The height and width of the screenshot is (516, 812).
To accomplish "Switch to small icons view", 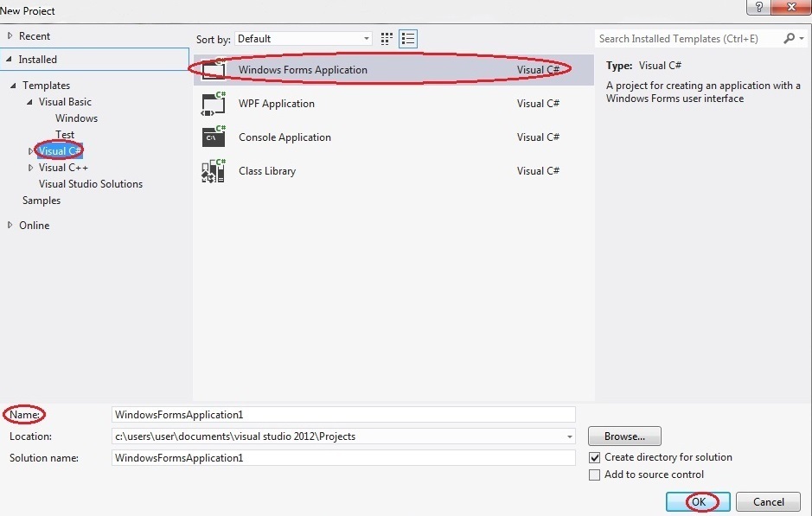I will point(387,39).
